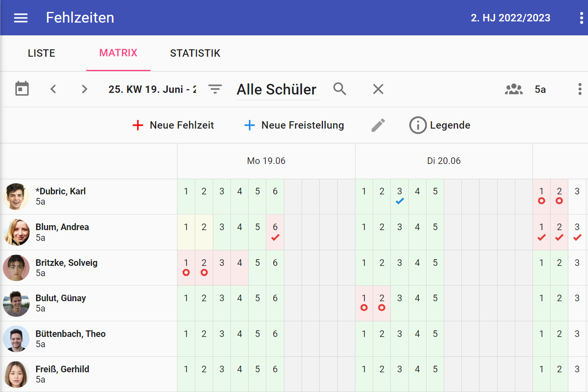Click the 5a class label

[540, 89]
